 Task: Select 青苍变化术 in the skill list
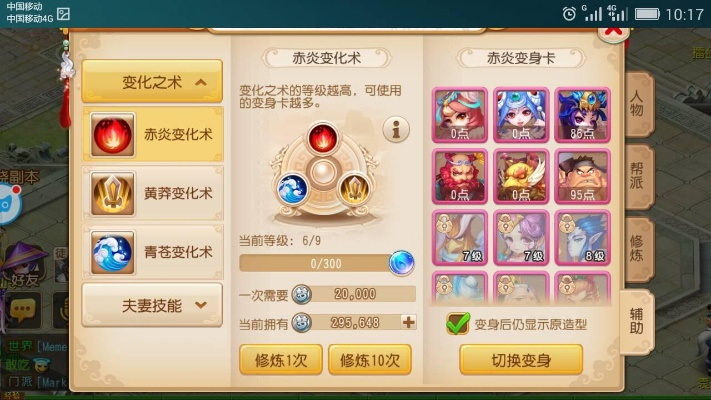tap(152, 252)
